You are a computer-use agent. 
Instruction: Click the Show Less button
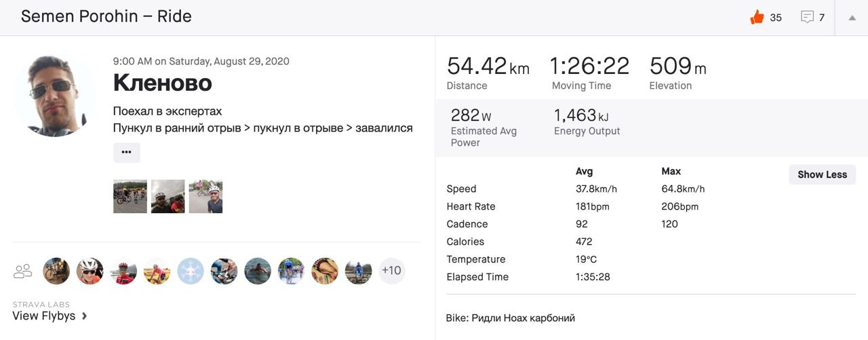(x=822, y=174)
